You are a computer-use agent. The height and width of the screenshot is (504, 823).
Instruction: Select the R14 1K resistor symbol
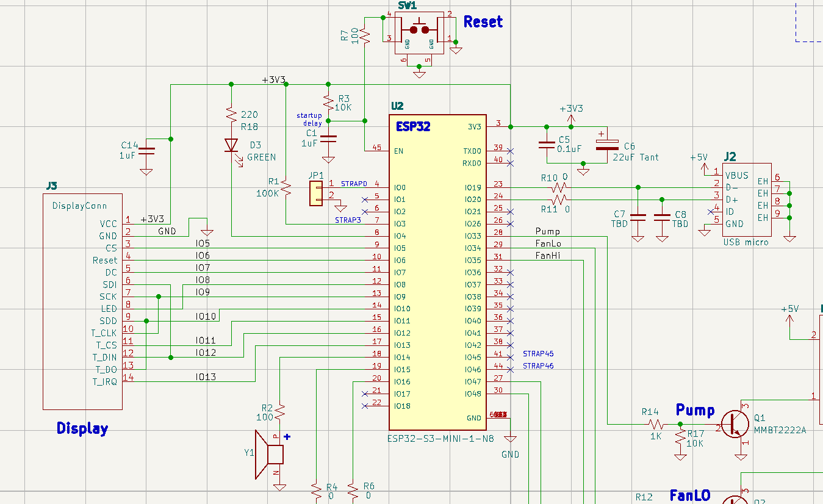click(x=656, y=423)
